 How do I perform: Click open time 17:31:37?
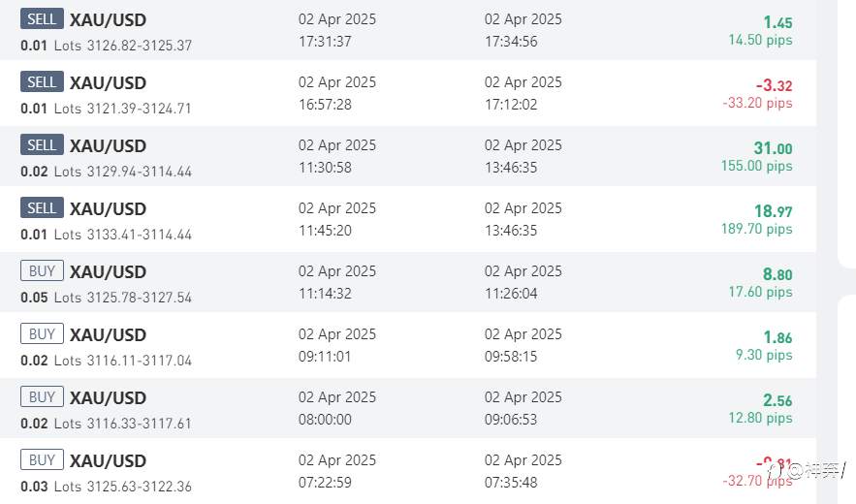coord(325,42)
